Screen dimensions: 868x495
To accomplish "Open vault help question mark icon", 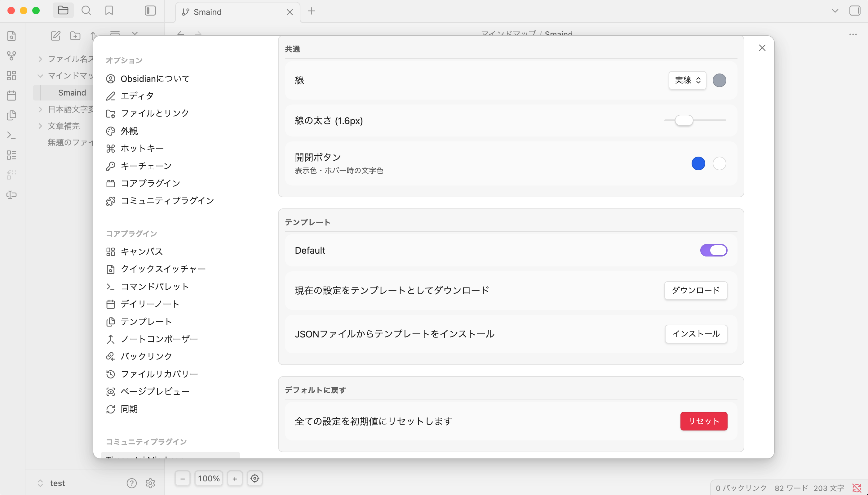I will click(131, 483).
